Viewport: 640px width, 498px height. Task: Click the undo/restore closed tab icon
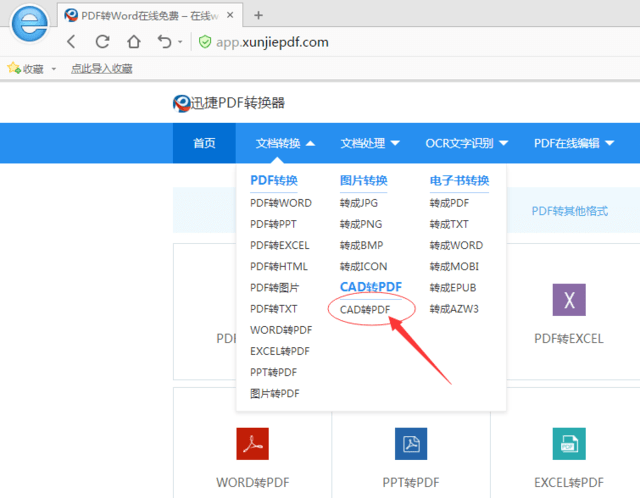pyautogui.click(x=164, y=42)
